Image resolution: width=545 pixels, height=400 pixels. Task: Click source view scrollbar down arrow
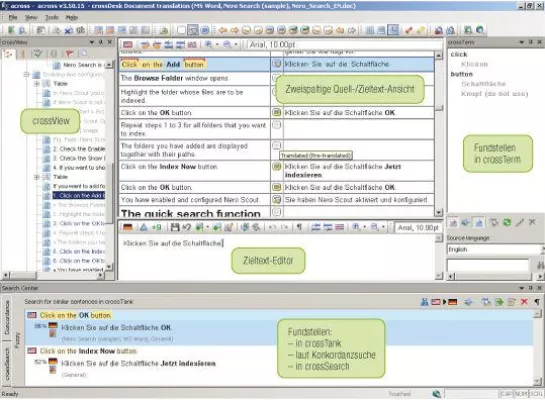point(439,212)
